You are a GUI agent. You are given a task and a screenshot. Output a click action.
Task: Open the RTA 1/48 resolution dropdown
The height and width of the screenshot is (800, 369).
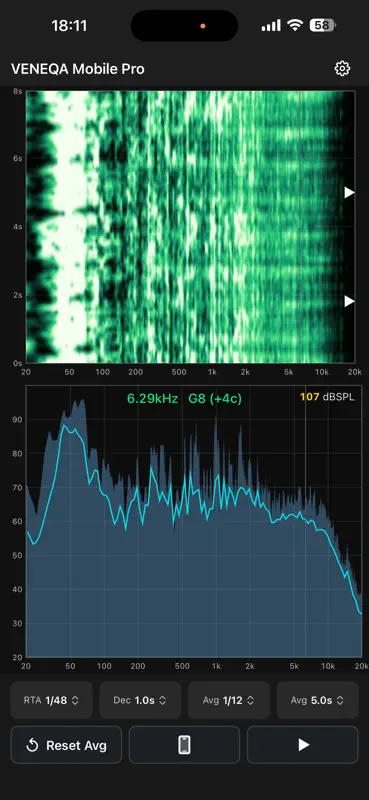click(x=51, y=700)
